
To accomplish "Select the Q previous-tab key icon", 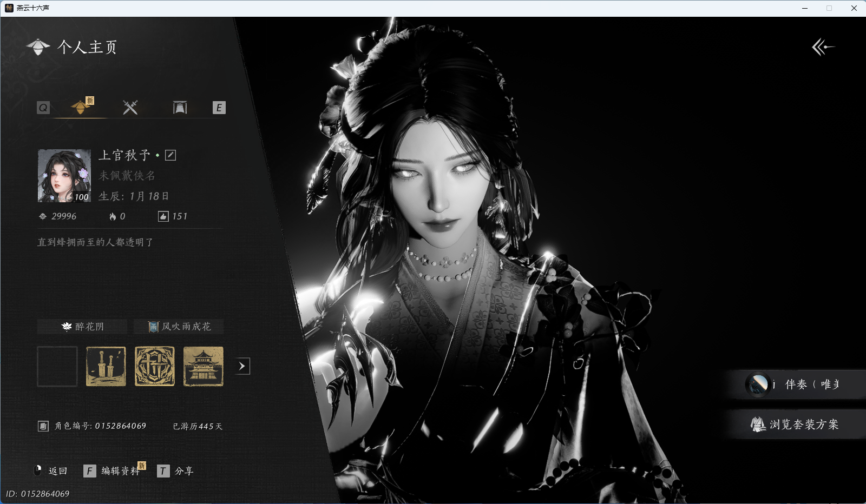I will (x=43, y=108).
